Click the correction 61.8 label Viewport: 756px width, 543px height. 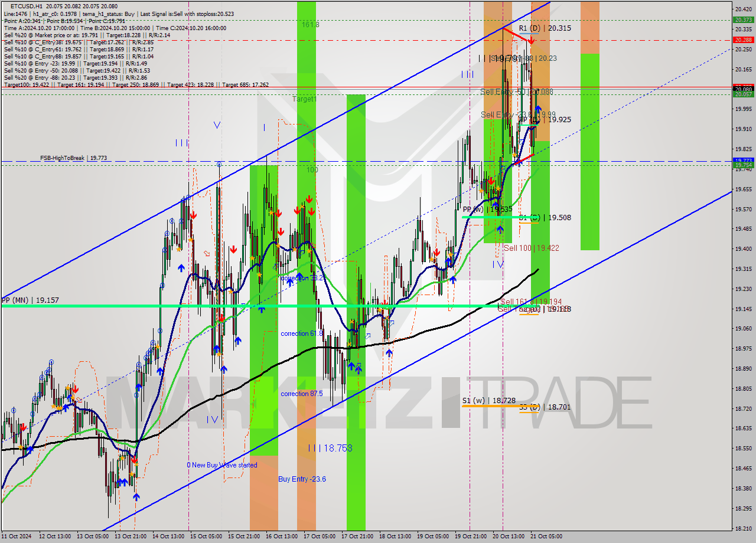(x=302, y=333)
